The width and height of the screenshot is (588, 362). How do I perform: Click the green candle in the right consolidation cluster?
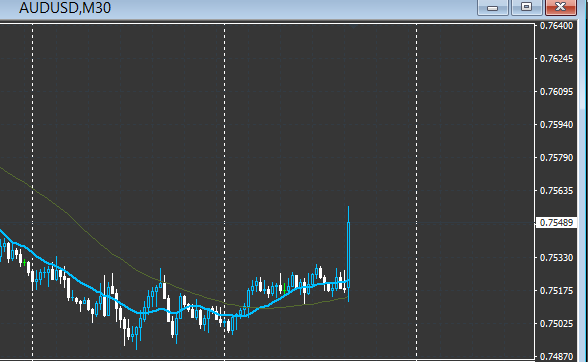tap(285, 289)
